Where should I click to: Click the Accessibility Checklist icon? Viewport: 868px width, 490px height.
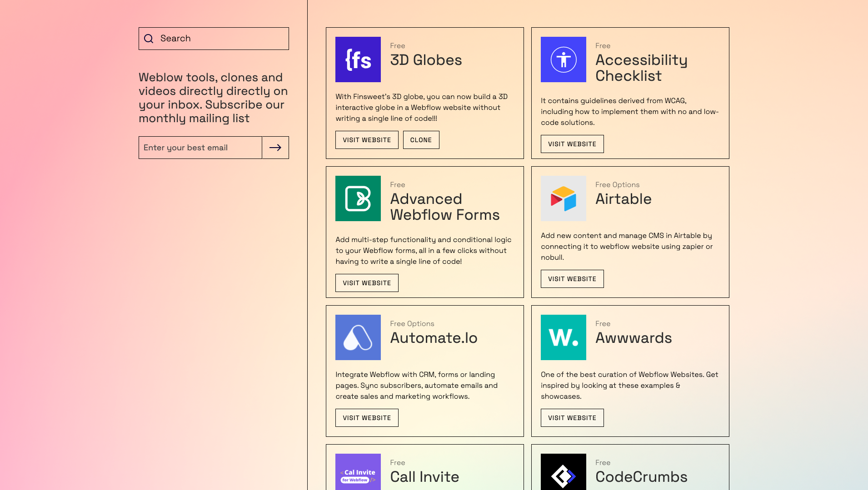coord(564,59)
